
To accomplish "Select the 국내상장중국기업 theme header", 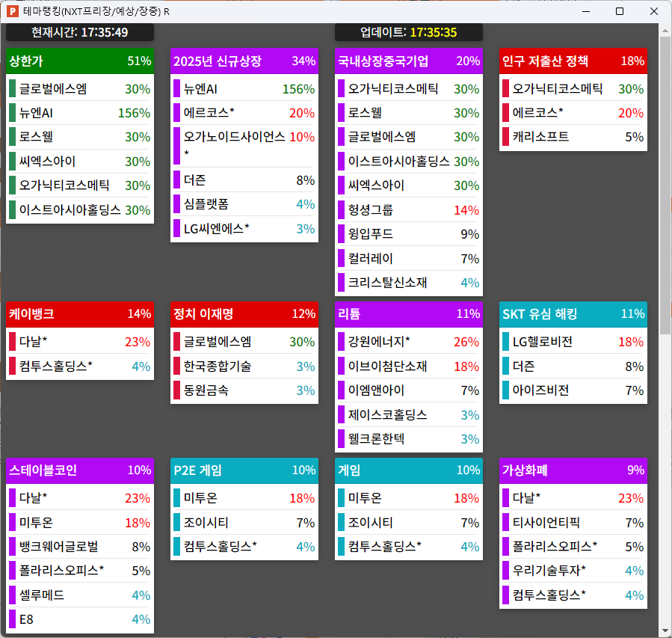I will click(x=409, y=61).
